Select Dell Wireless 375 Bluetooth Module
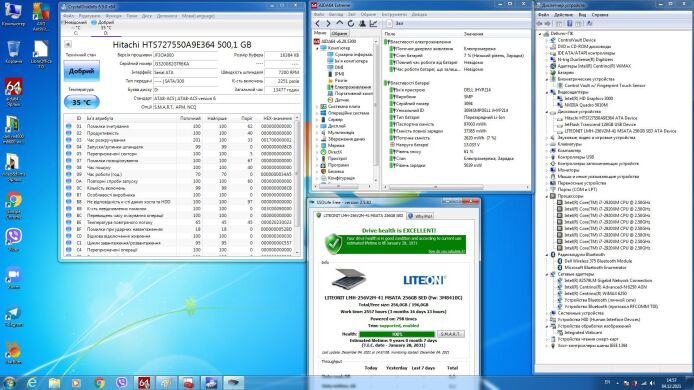 click(x=598, y=261)
